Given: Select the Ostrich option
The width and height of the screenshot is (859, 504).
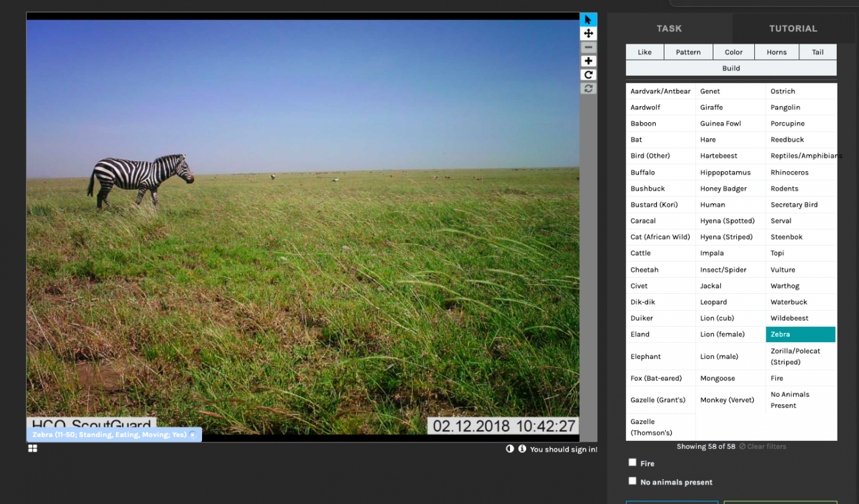Looking at the screenshot, I should pos(801,91).
